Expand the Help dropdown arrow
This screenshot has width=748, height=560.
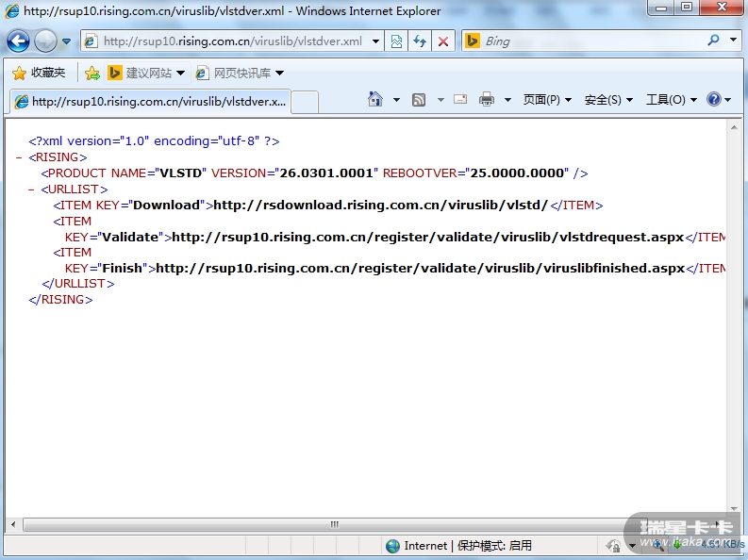(728, 100)
